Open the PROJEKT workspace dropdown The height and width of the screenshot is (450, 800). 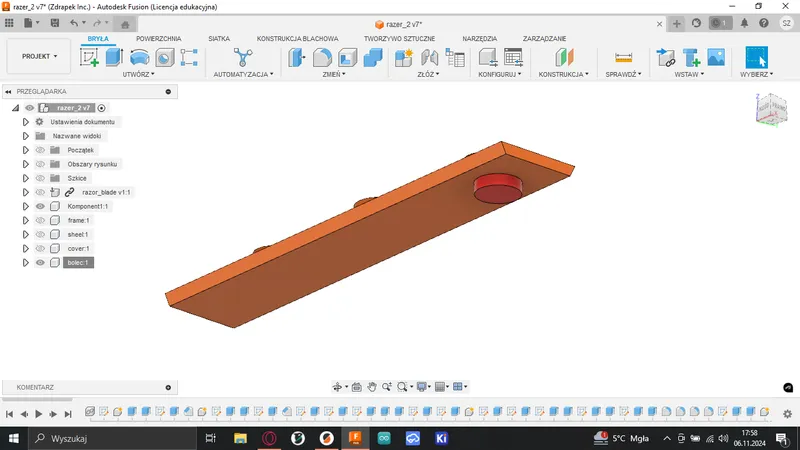click(x=40, y=57)
